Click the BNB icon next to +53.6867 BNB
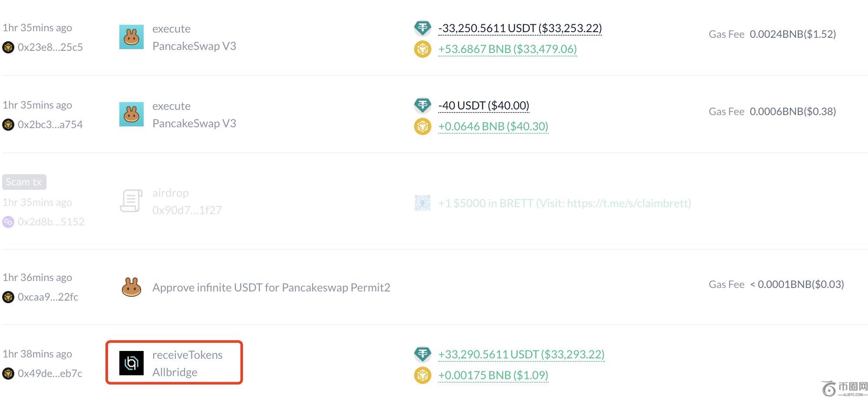Screen dimensions: 868x397 [x=422, y=49]
